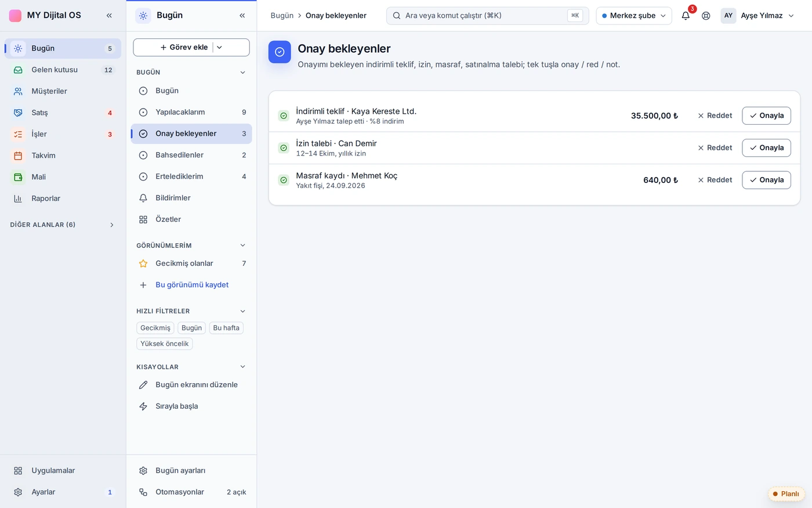Reject Can Demir's leave request

coord(715,148)
